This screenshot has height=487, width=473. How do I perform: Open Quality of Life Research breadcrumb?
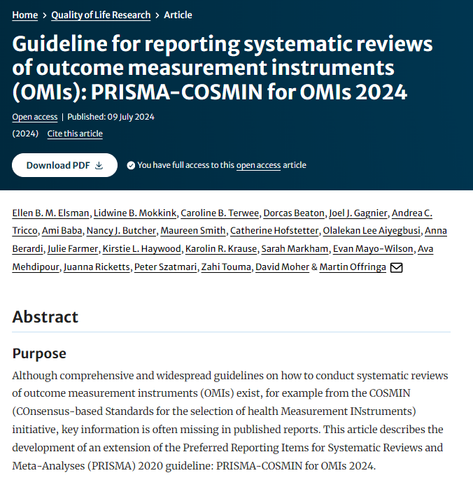(x=101, y=15)
